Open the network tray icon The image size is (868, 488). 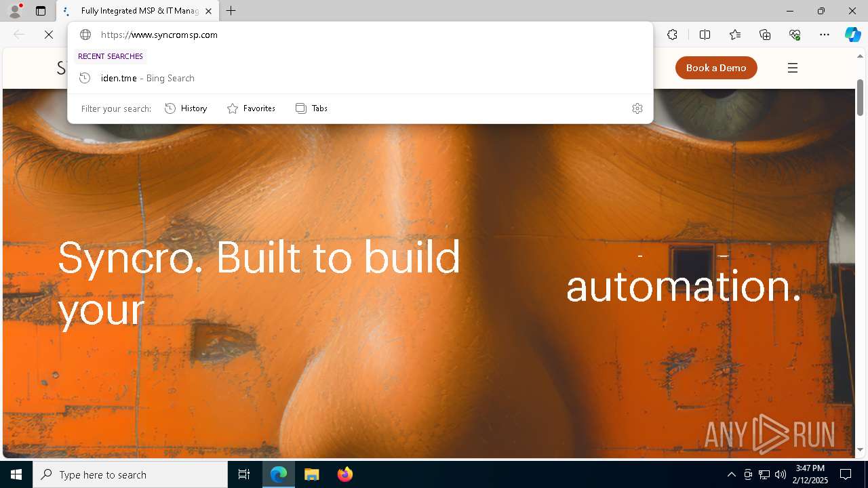(x=764, y=474)
